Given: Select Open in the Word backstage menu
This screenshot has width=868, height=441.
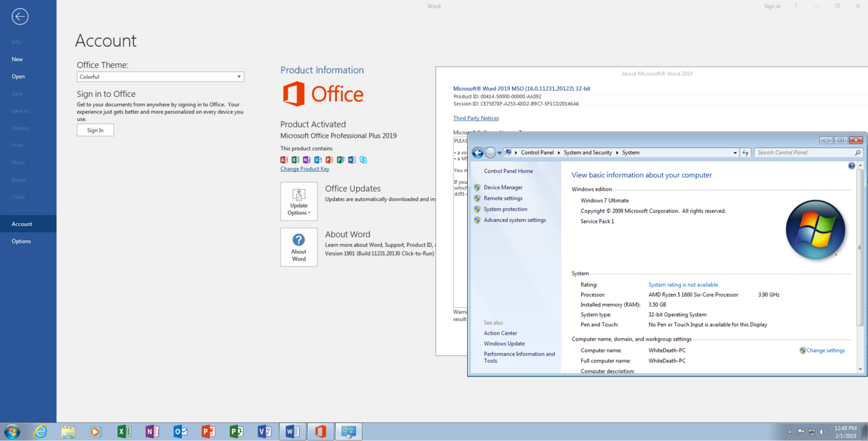Looking at the screenshot, I should pyautogui.click(x=28, y=77).
